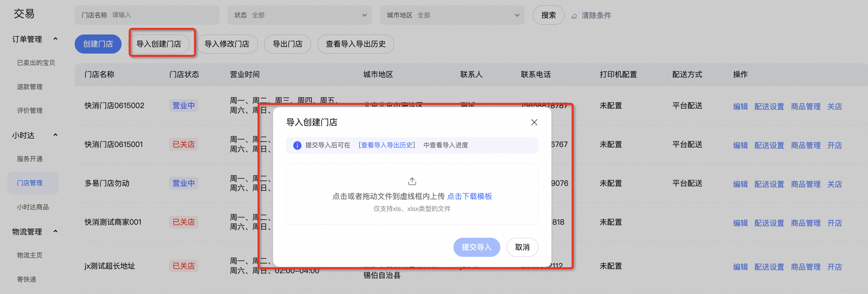Image resolution: width=868 pixels, height=294 pixels.
Task: Click 编辑 for 快消门店0615002
Action: pyautogui.click(x=740, y=106)
